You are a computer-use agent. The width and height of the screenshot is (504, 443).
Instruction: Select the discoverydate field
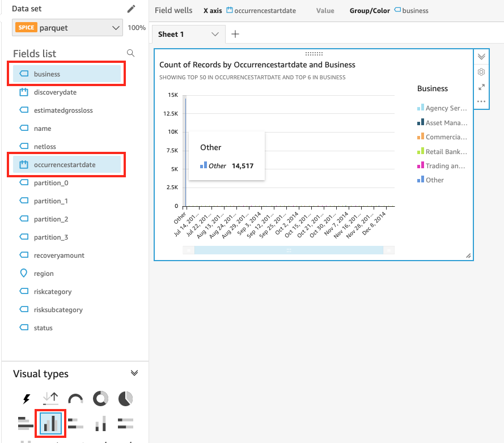pos(55,92)
